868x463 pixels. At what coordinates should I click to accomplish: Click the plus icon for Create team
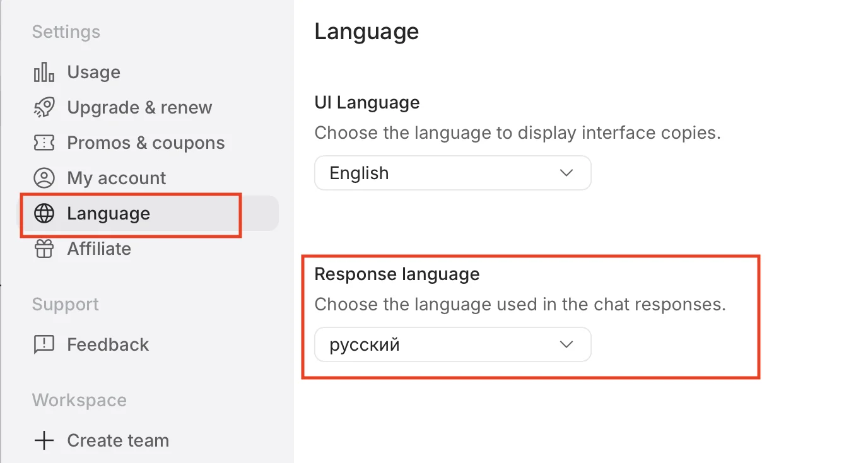(x=44, y=441)
